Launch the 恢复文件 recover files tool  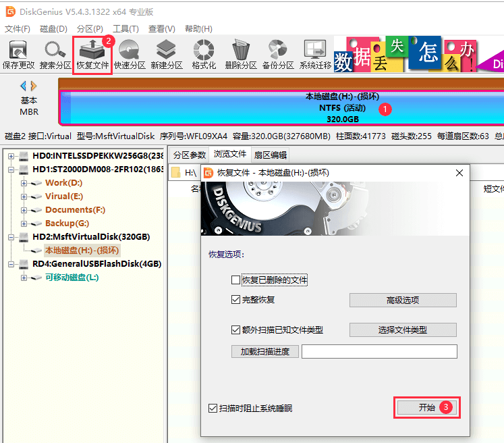tap(92, 55)
